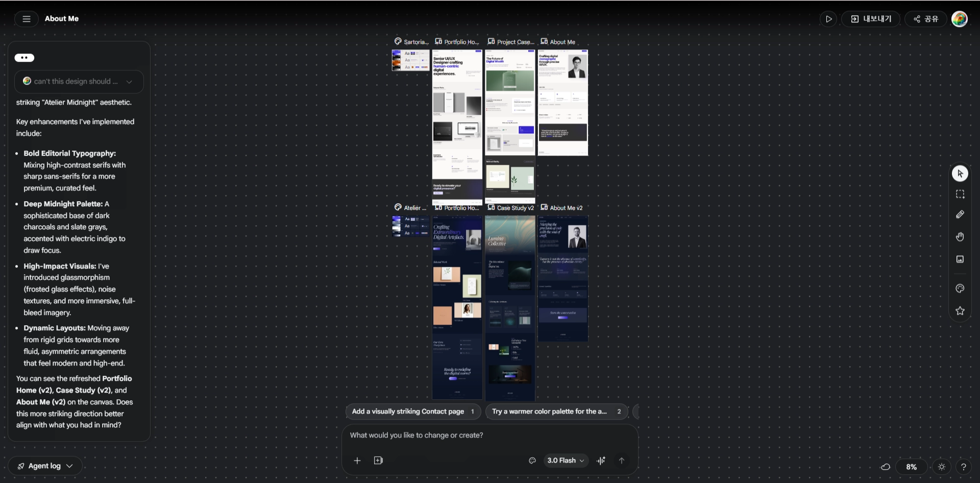
Task: Open the 3.0 Flash model dropdown
Action: (566, 461)
